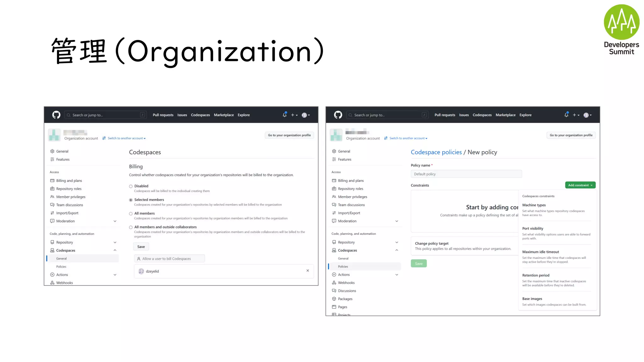Click Pages icon in right sidebar
Image resolution: width=644 pixels, height=362 pixels.
334,307
